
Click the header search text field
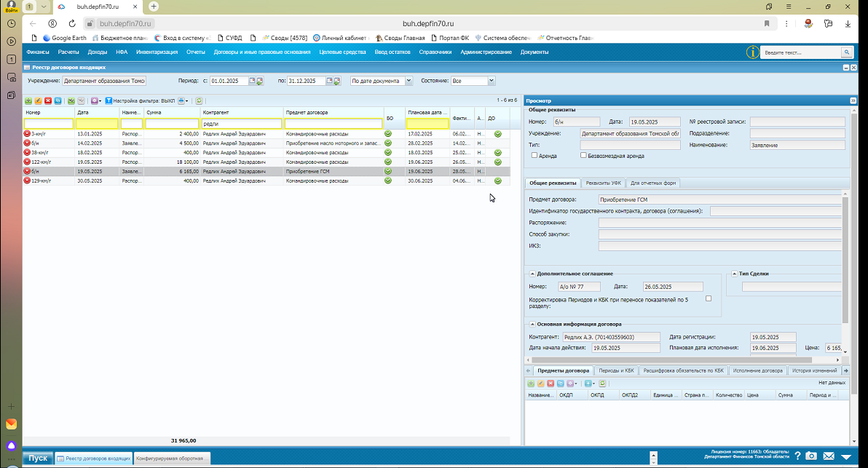pos(801,52)
